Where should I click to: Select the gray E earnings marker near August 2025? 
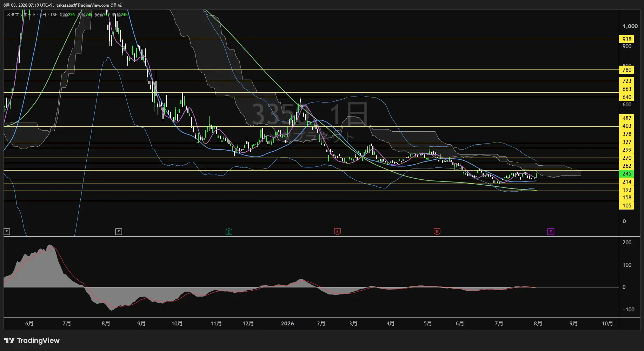coord(119,232)
